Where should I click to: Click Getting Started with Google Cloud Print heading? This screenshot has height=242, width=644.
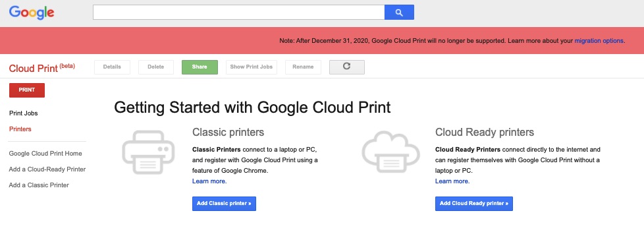(x=252, y=107)
